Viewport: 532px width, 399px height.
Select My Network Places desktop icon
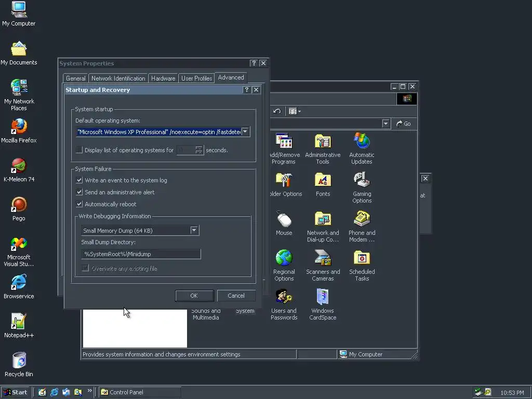click(x=19, y=95)
